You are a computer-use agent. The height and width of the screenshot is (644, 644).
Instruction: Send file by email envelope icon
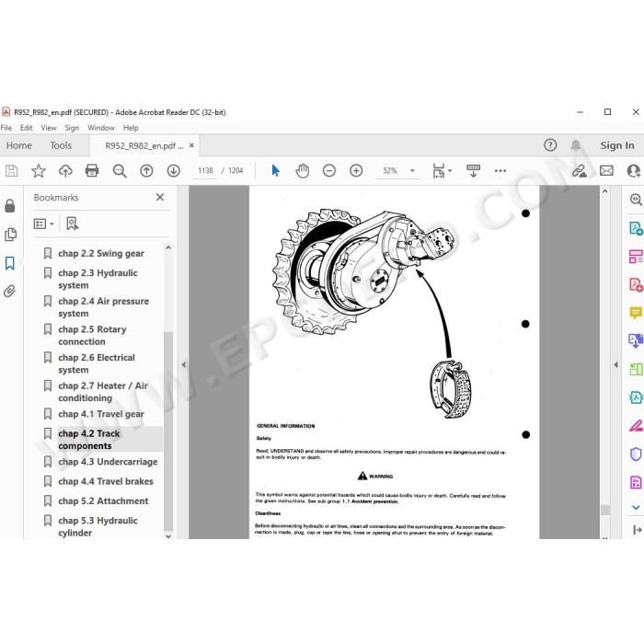point(606,170)
